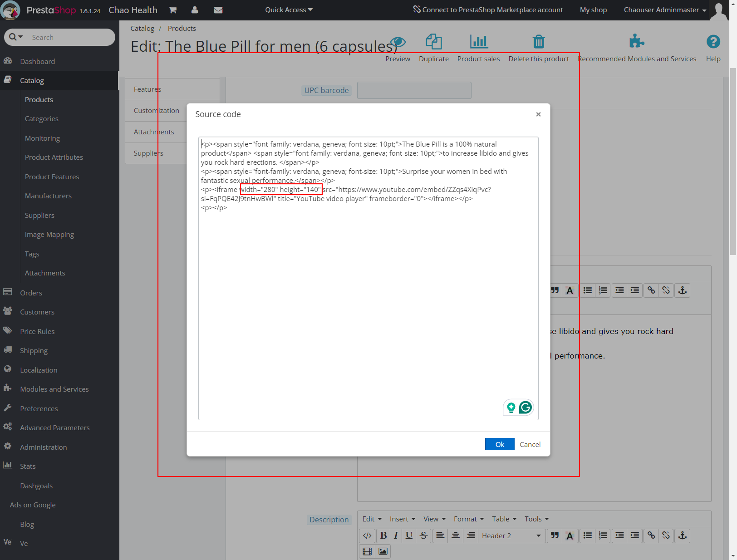The height and width of the screenshot is (560, 737).
Task: Connect to PrestaShop Marketplace account
Action: point(488,10)
